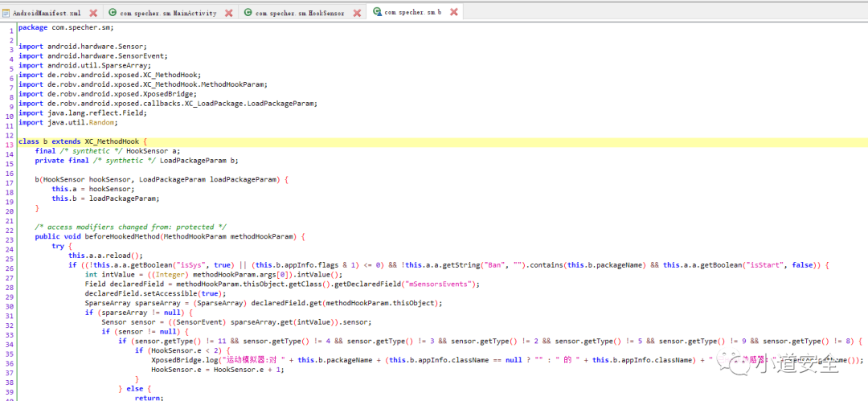Open the com.specher.sm.MainActivity tab
Screen dimensions: 868x401
coord(170,12)
